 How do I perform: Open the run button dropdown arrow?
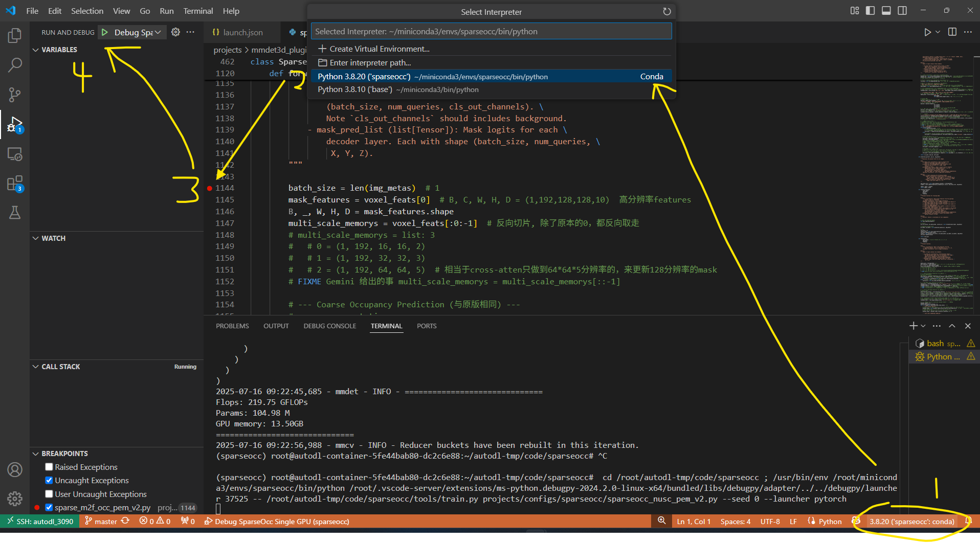[938, 32]
